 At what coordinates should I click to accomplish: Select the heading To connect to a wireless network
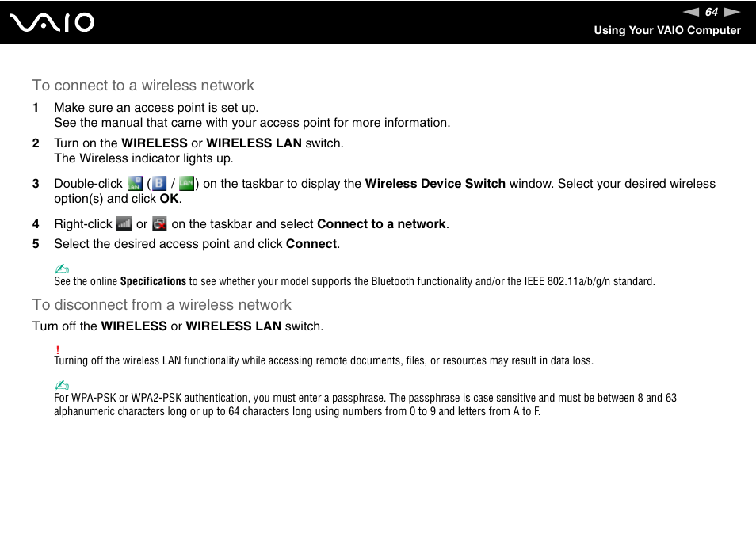[x=143, y=86]
